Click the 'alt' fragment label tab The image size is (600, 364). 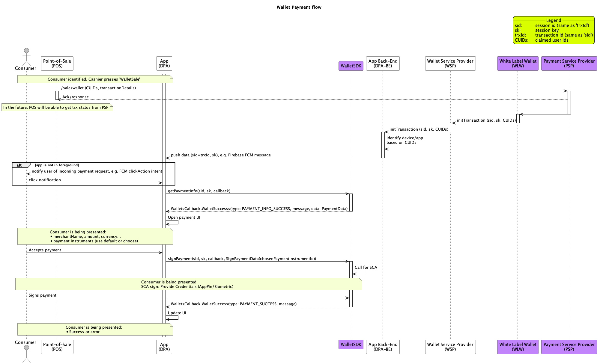19,165
